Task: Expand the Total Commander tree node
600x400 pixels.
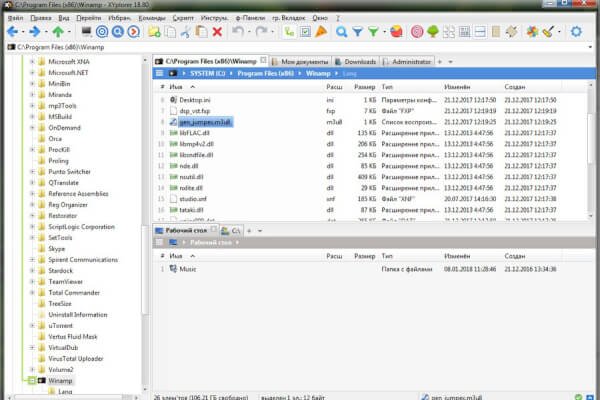Action: pos(33,293)
